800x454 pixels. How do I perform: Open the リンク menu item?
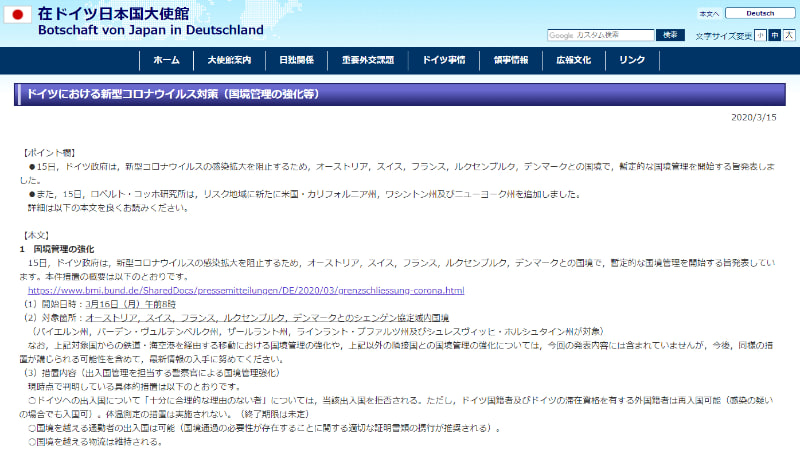(x=632, y=60)
